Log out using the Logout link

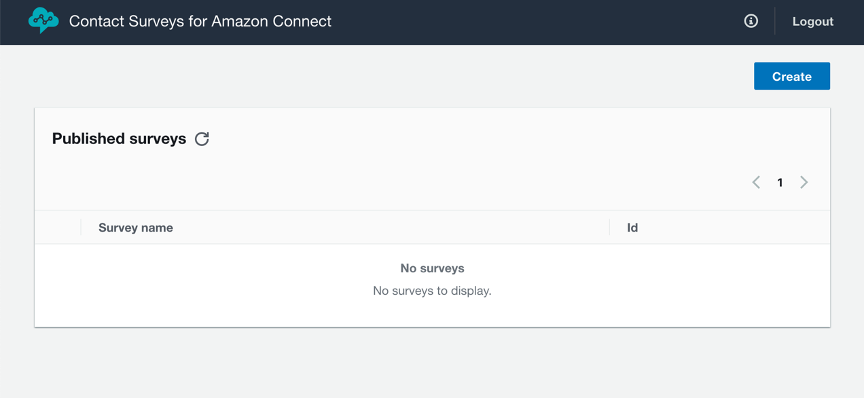(812, 21)
